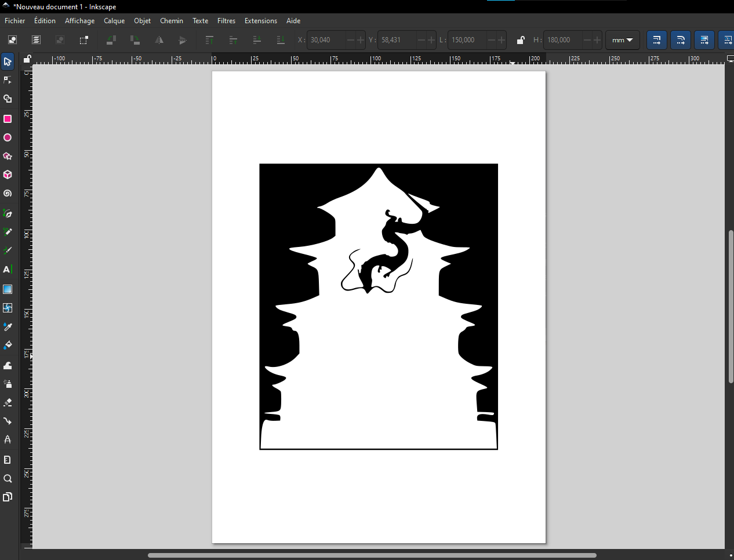The height and width of the screenshot is (560, 734).
Task: Select the Rectangle tool in toolbox
Action: click(x=8, y=119)
